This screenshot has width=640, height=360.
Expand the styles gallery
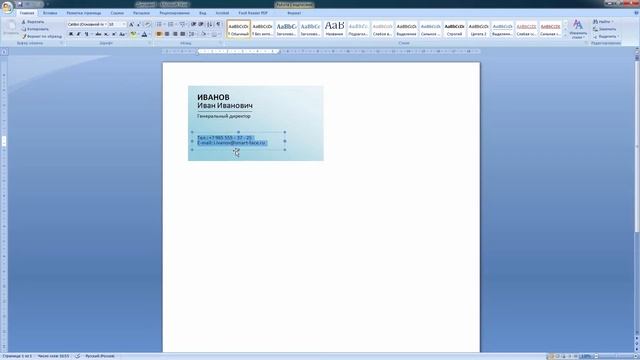pyautogui.click(x=565, y=36)
